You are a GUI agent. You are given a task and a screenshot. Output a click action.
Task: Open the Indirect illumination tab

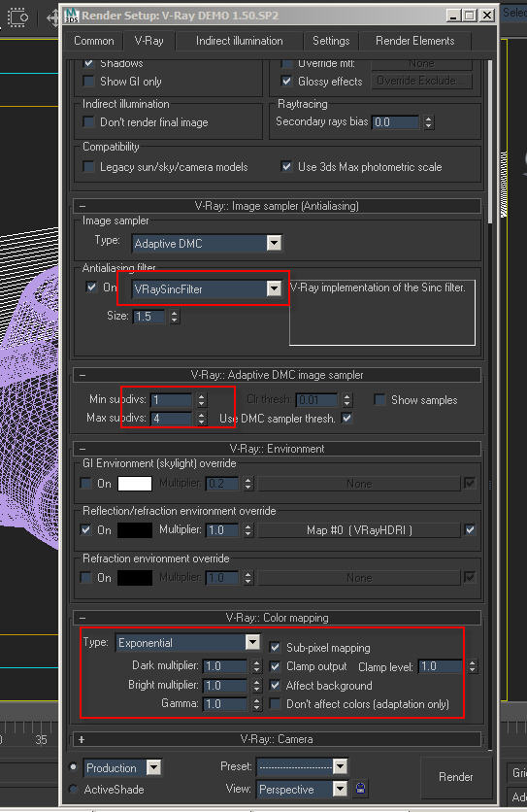tap(239, 41)
